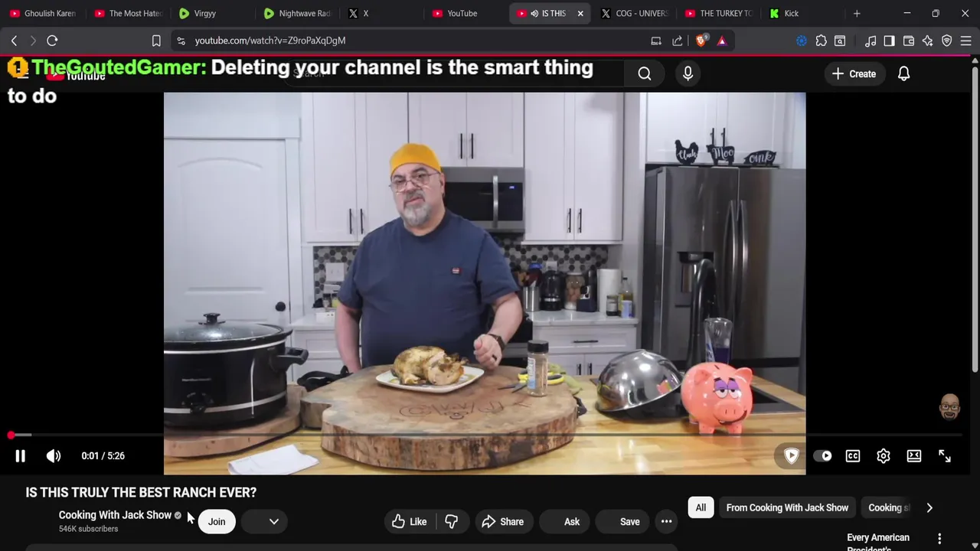Switch to the X tab

point(381,13)
